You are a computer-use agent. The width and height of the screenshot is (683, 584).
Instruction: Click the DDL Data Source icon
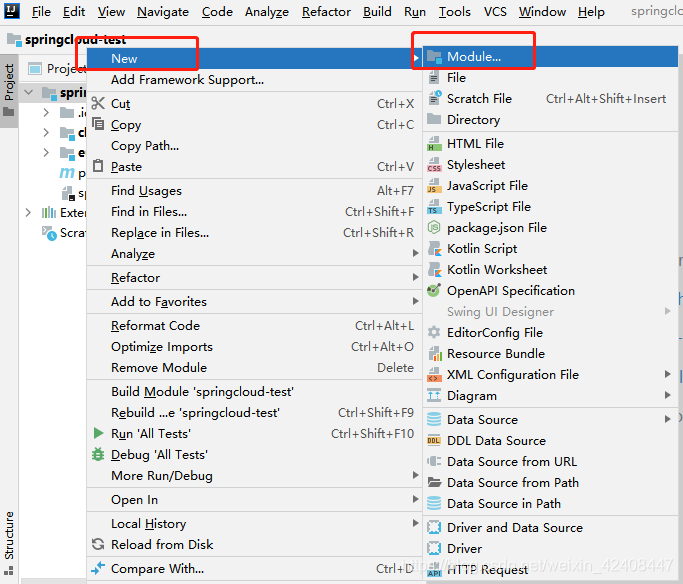coord(434,440)
